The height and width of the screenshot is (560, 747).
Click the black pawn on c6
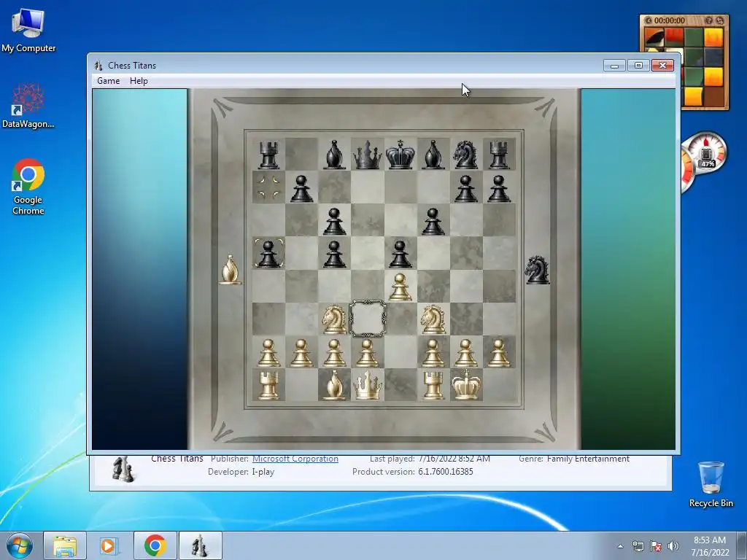click(334, 222)
